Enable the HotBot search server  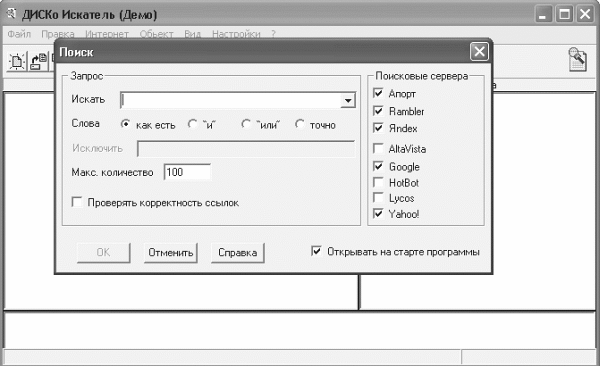(378, 182)
